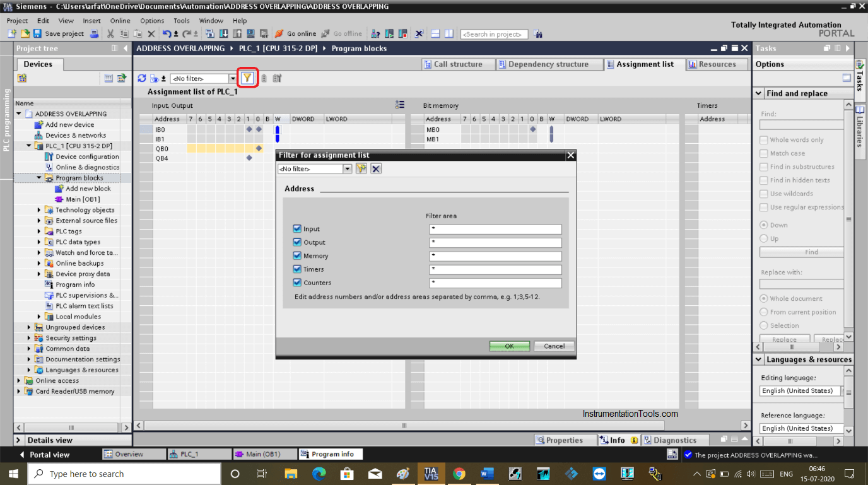Click the Counters filter area field

(x=495, y=283)
